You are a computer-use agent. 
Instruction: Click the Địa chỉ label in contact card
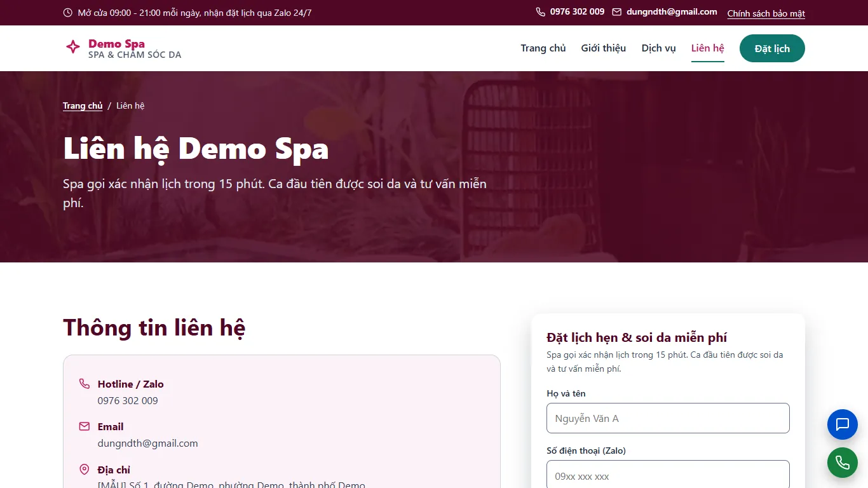click(x=114, y=470)
